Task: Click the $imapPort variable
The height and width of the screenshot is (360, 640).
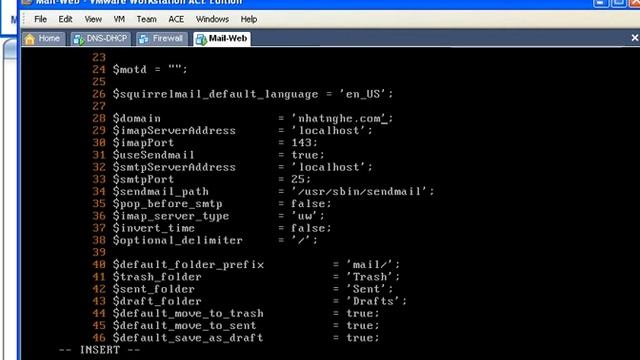Action: point(143,143)
